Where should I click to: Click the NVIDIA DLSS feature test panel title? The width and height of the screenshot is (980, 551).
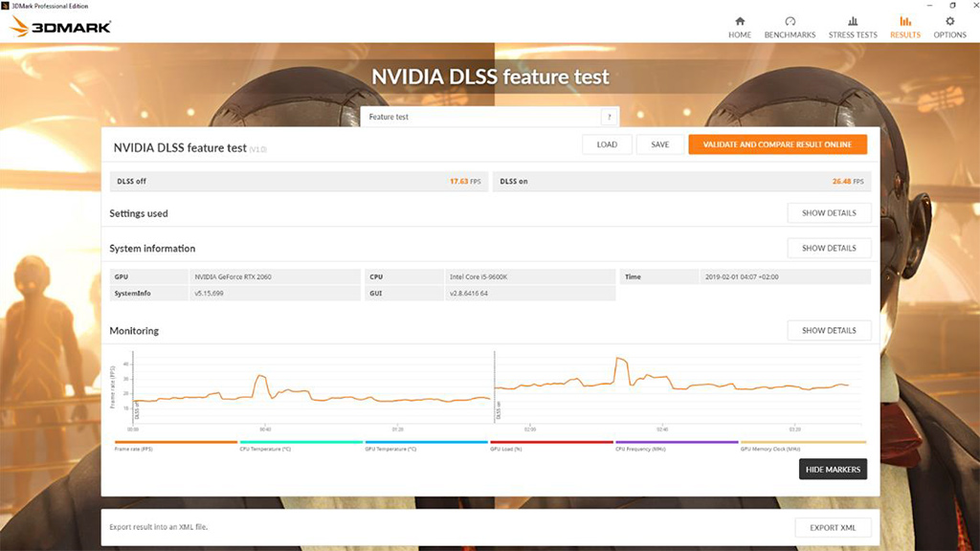[180, 148]
